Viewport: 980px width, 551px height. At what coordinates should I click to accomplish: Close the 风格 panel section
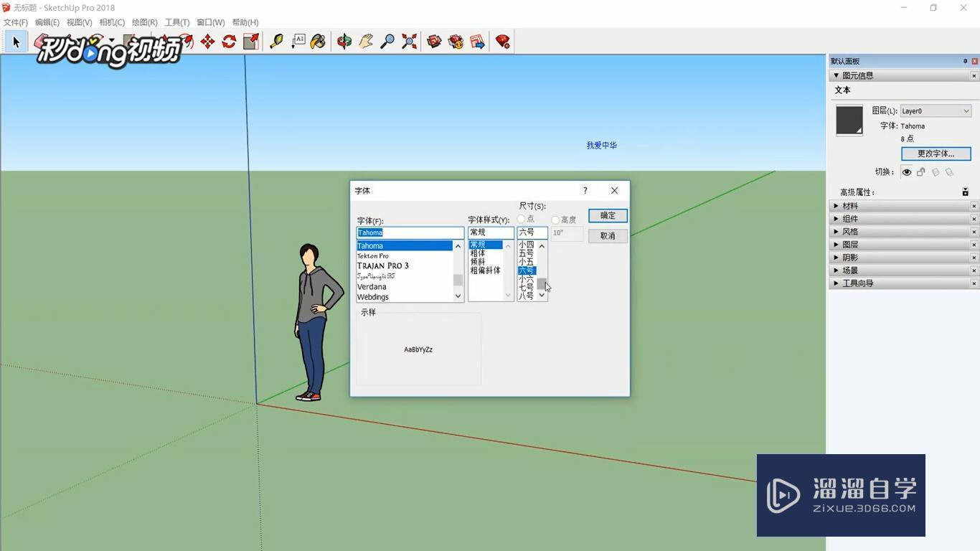pyautogui.click(x=974, y=232)
